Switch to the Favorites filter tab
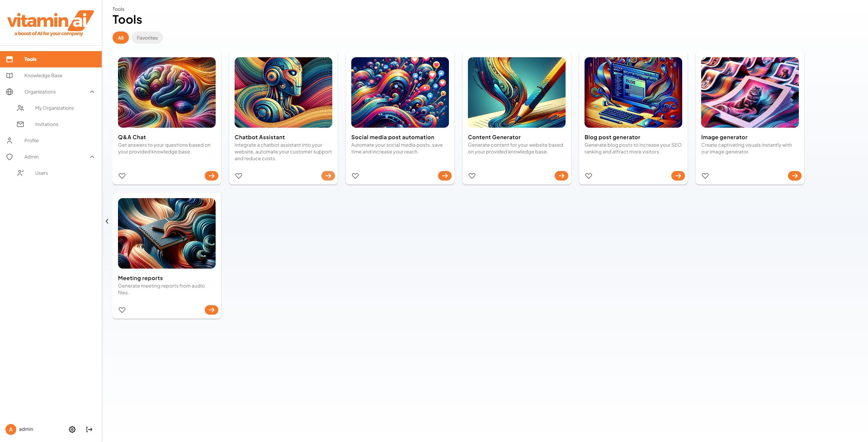This screenshot has width=868, height=442. click(147, 38)
